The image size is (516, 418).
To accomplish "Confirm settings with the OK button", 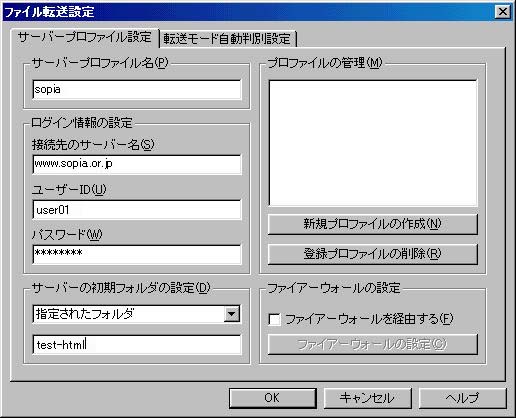I will coord(272,398).
